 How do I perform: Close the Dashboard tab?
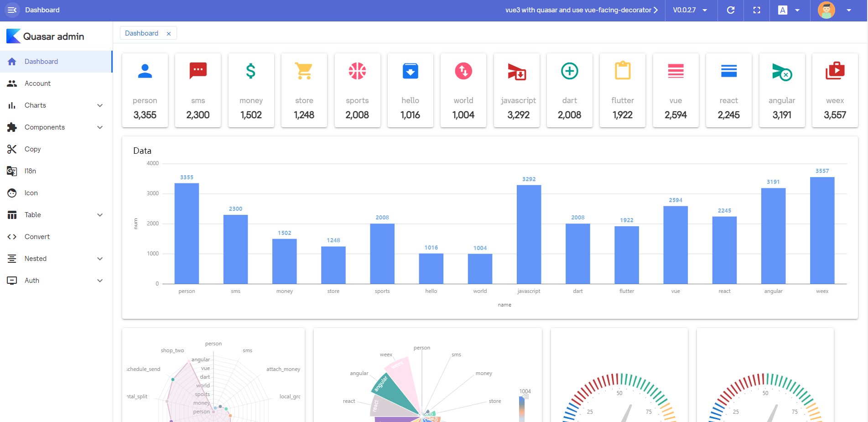[x=169, y=33]
